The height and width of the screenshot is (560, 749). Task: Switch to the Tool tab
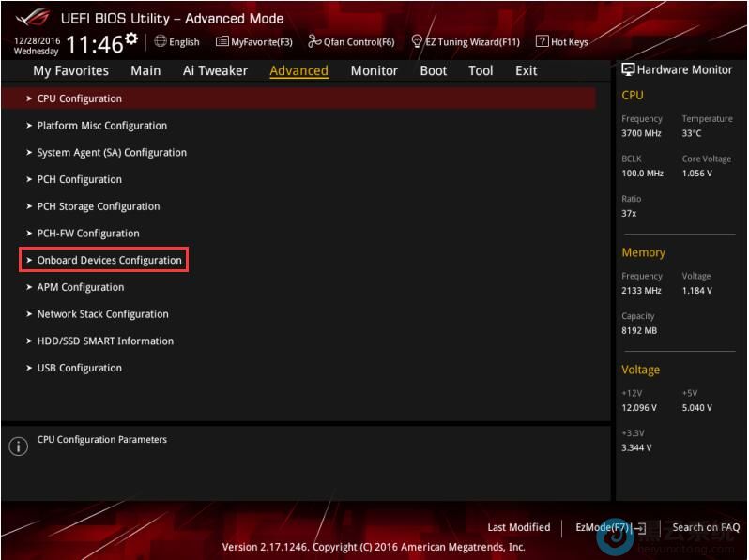[x=481, y=70]
